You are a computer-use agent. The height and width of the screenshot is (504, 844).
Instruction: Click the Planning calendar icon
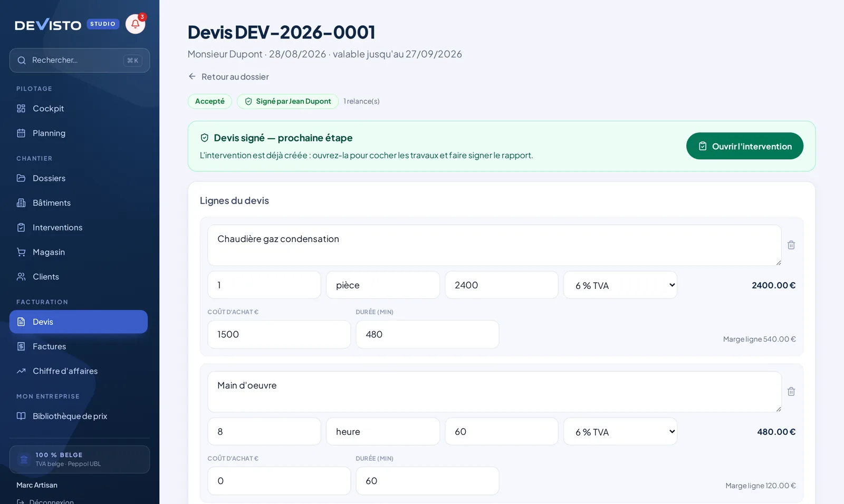coord(21,133)
